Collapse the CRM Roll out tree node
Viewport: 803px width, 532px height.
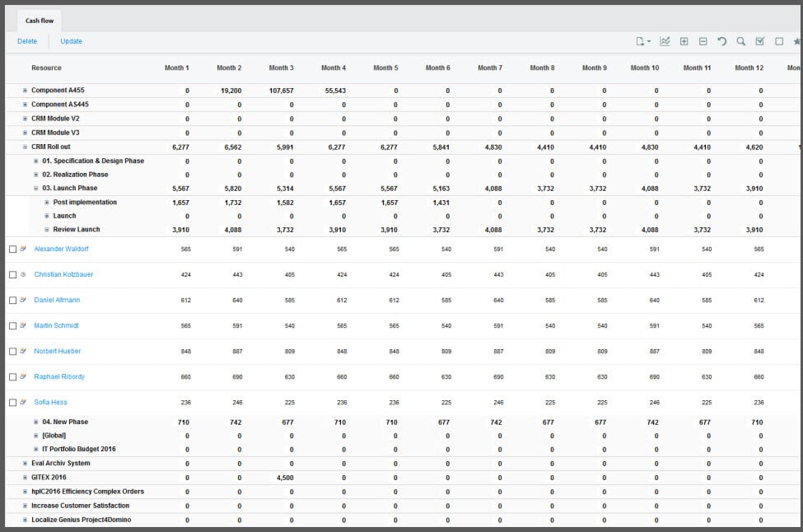click(x=25, y=147)
